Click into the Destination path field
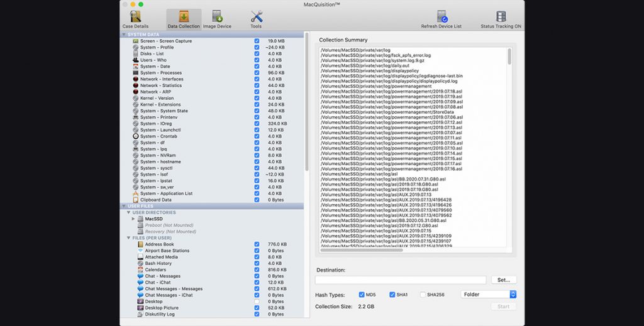644x326 pixels. click(401, 280)
